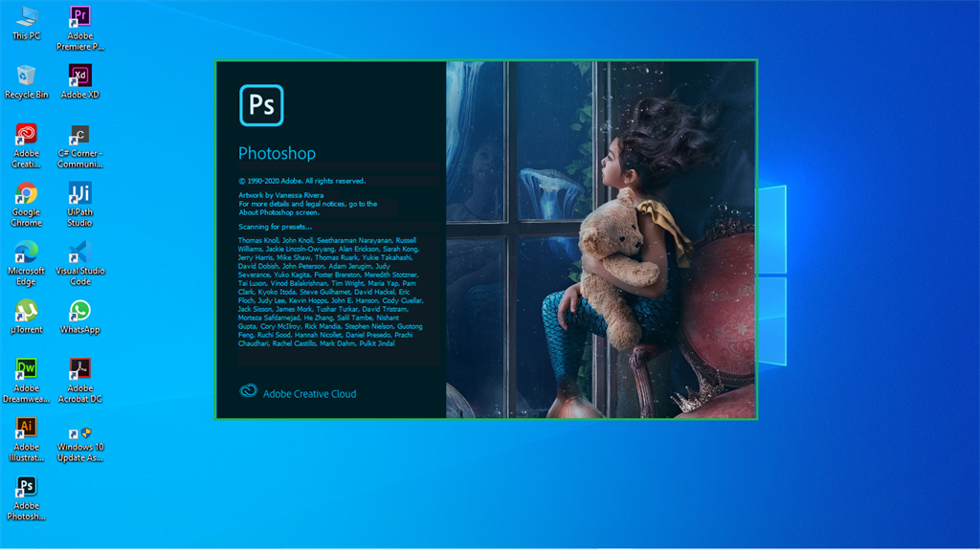Click the copyright 1990-2020 Adobe line
The height and width of the screenshot is (550, 980).
point(301,181)
